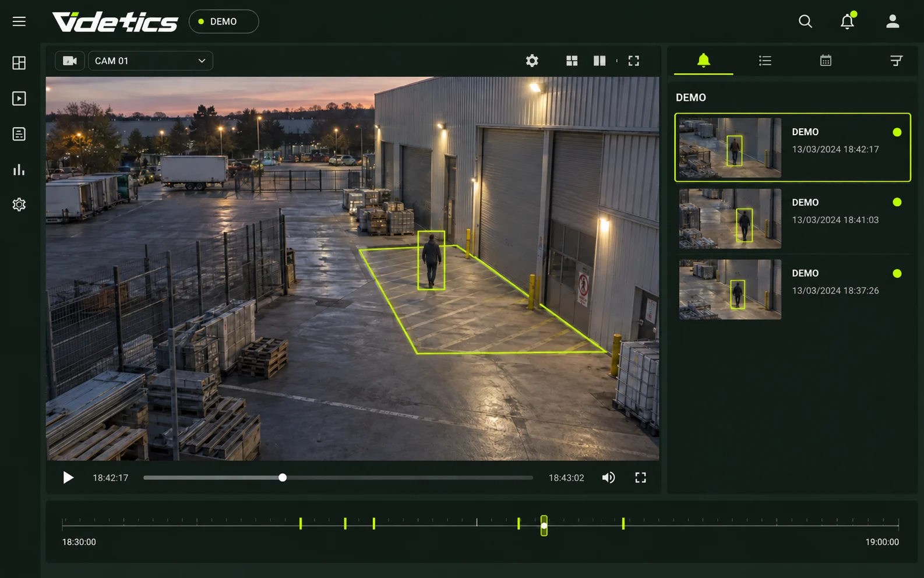This screenshot has width=924, height=578.
Task: Enter fullscreen from the player controls
Action: tap(640, 478)
